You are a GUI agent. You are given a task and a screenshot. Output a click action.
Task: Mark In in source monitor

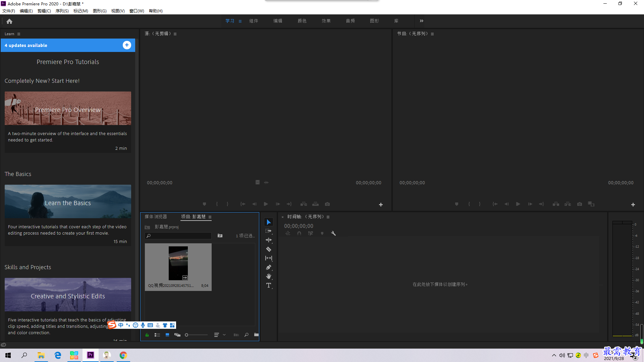(x=217, y=204)
